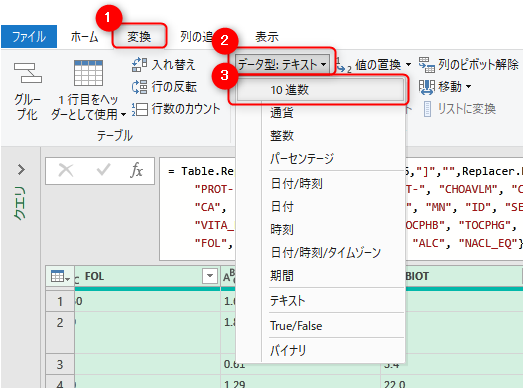Screen dimensions: 523x388
Task: Cancel formula with X icon
Action: click(66, 170)
